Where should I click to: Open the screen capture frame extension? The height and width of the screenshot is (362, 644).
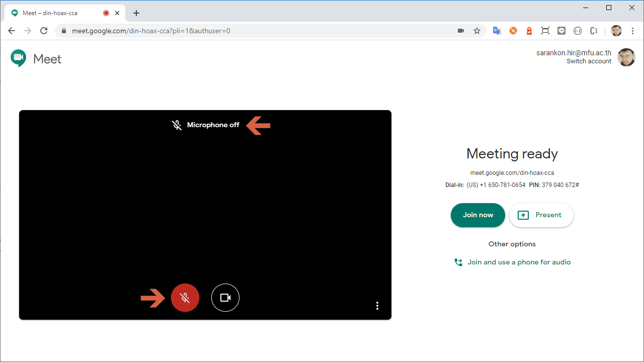tap(545, 31)
